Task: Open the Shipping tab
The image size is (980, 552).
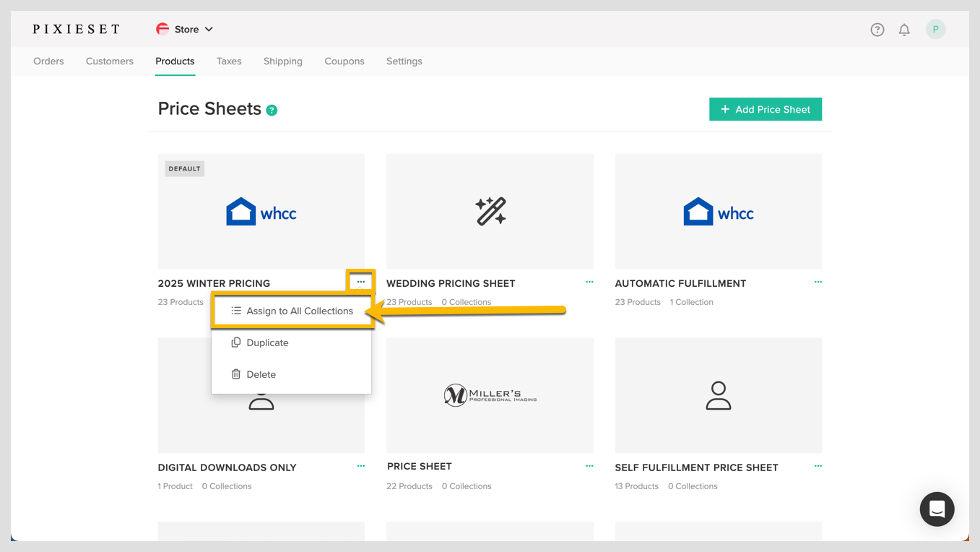Action: pos(283,61)
